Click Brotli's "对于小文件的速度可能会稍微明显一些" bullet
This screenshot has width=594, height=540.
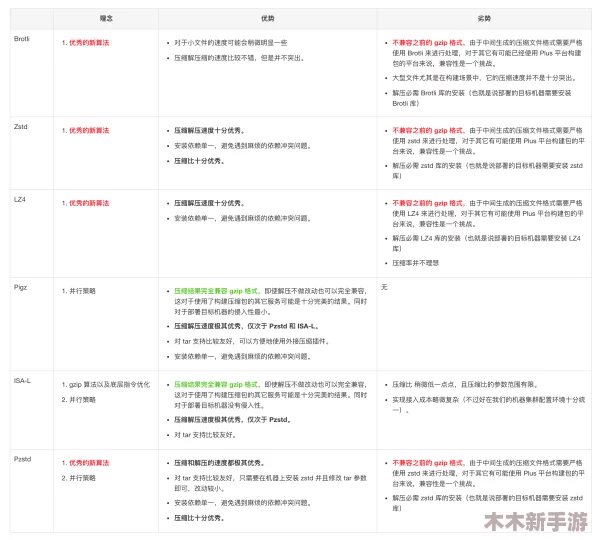(x=231, y=43)
